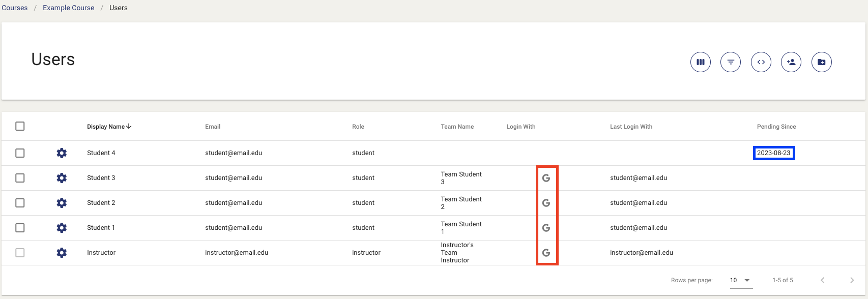
Task: Click the 1-5 of 5 pagination text
Action: click(x=783, y=280)
